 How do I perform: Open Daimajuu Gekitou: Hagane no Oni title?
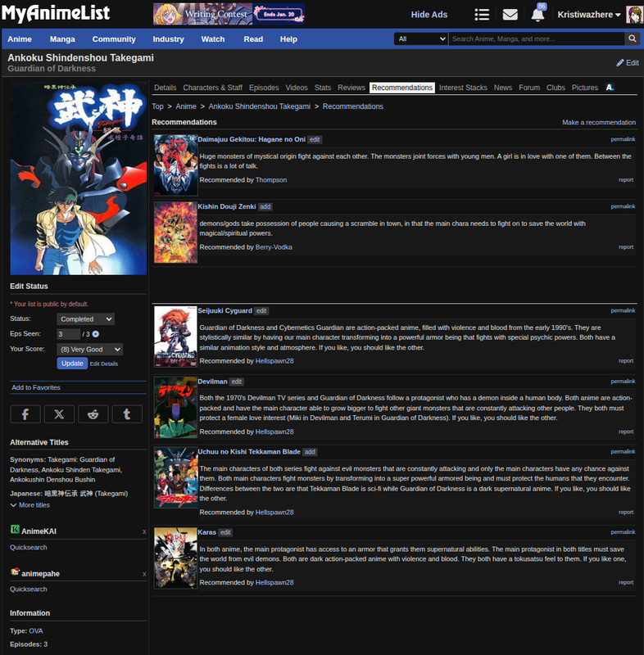252,139
